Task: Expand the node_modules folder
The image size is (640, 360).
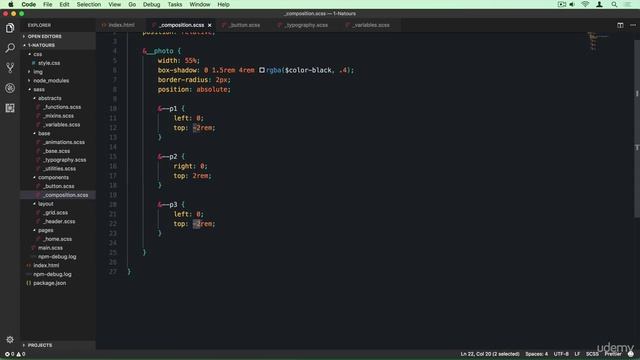Action: 58,81
